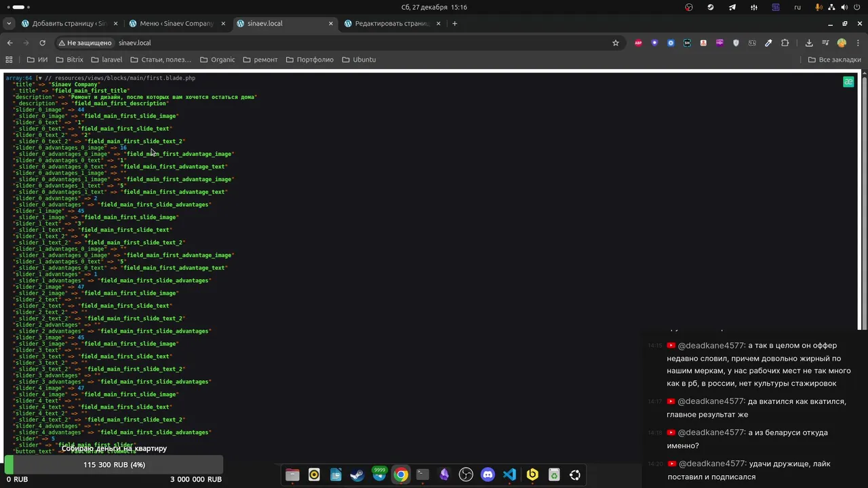Click the network indicator in top bar

(831, 7)
